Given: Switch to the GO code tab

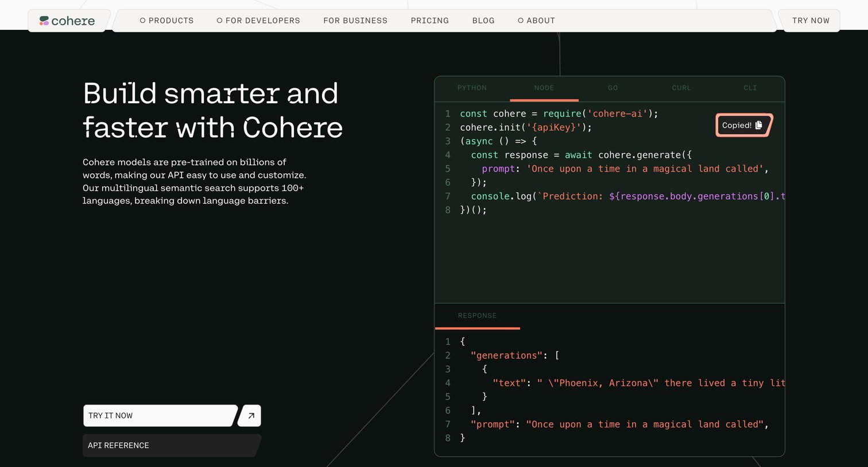Looking at the screenshot, I should pos(613,88).
